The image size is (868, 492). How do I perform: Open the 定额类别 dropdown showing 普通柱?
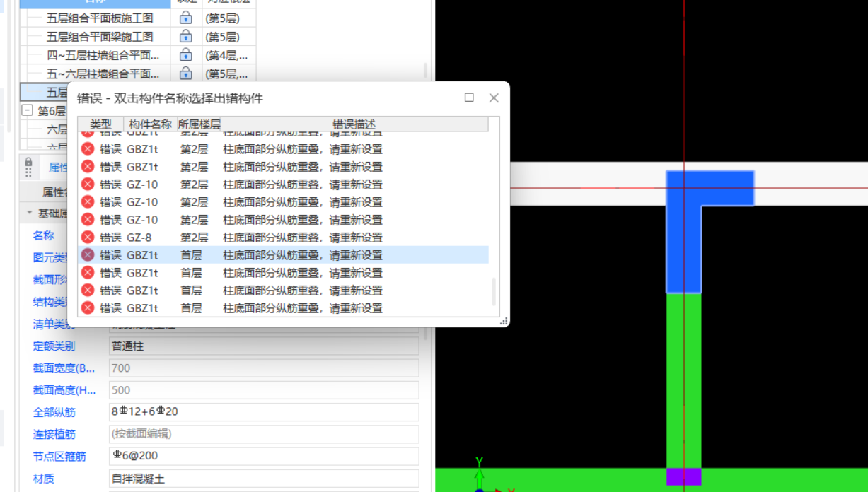point(262,346)
